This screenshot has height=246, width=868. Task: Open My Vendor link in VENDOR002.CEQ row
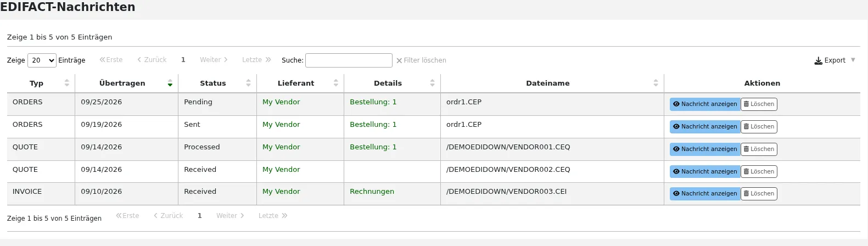tap(281, 170)
